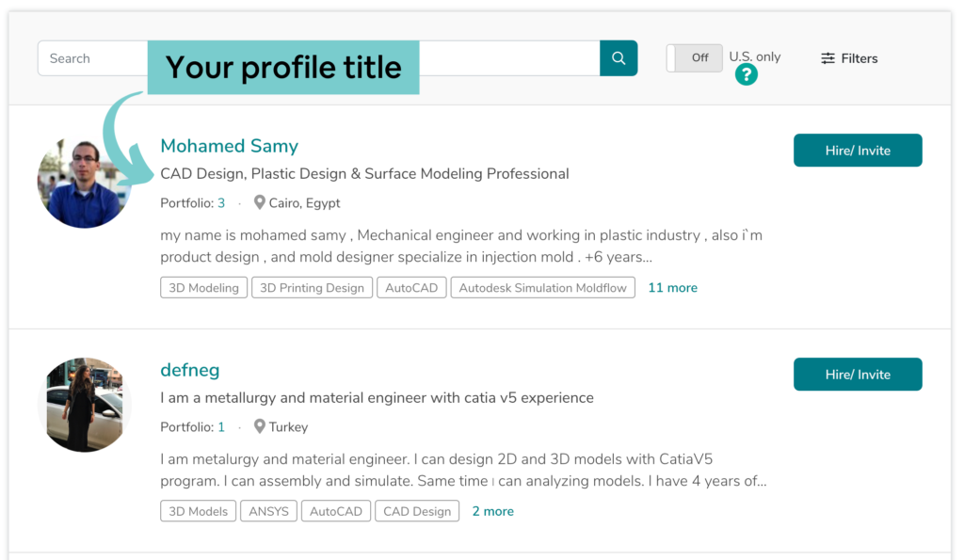Select the ANSYS skill tag
Screen dimensions: 964x560
(x=268, y=510)
